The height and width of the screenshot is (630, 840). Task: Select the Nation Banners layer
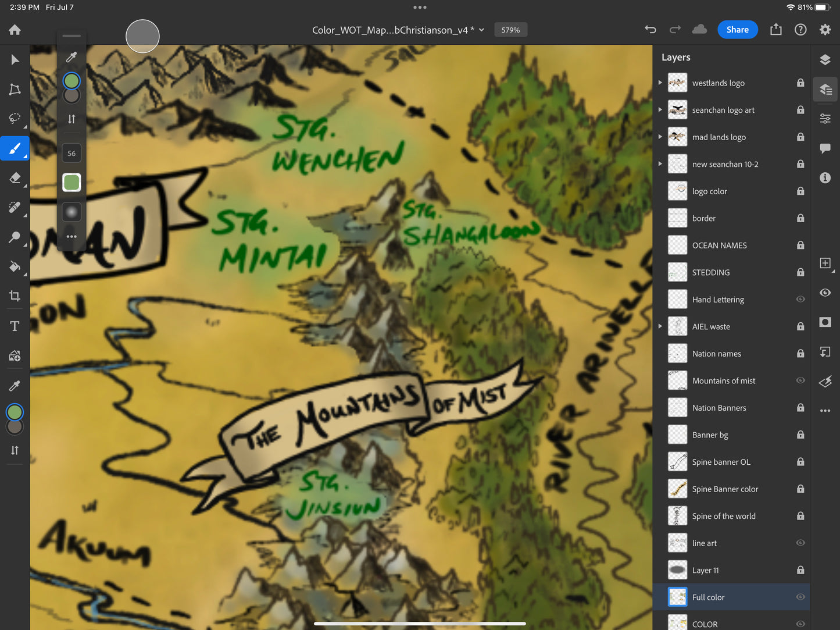pyautogui.click(x=719, y=408)
